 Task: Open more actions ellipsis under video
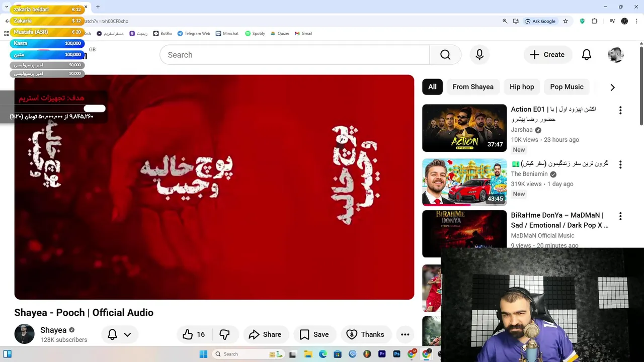(405, 334)
